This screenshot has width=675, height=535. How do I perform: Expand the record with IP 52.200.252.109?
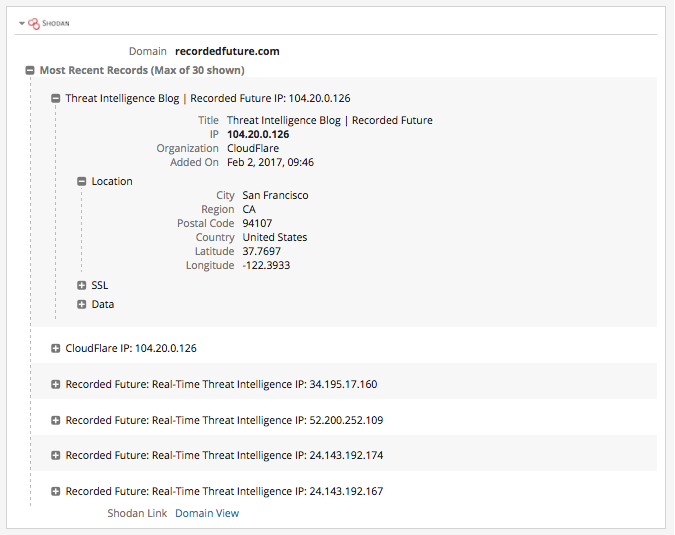(56, 420)
